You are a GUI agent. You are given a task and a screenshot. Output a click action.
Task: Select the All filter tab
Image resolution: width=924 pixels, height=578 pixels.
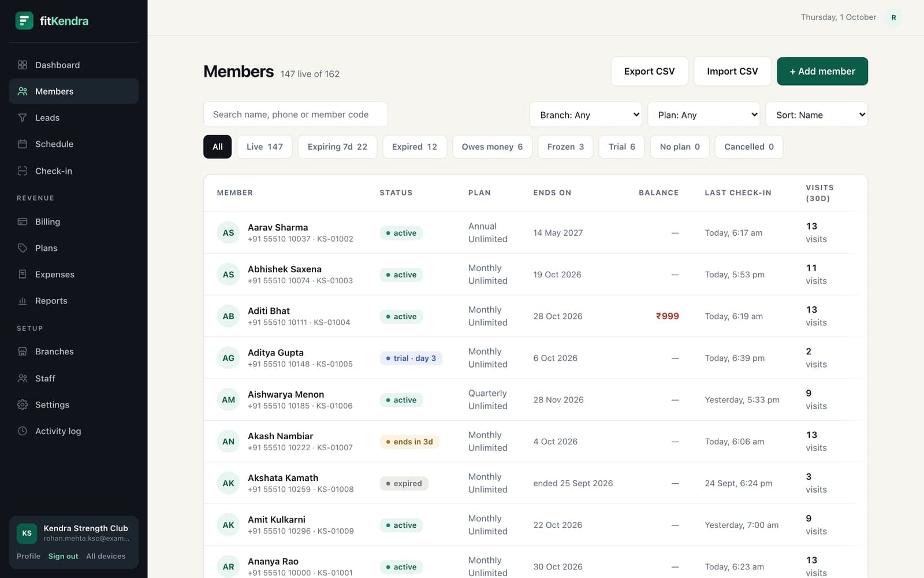217,147
